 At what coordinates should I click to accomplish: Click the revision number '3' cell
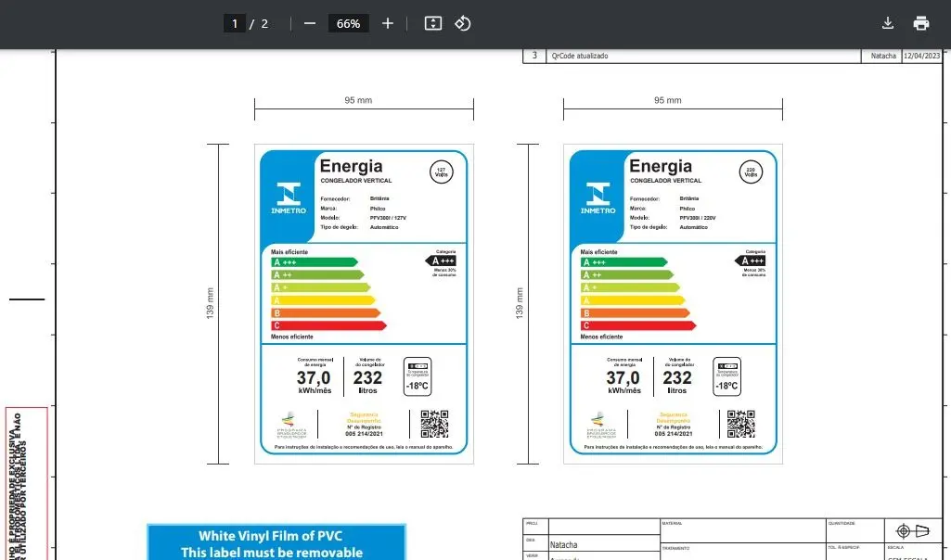coord(534,56)
